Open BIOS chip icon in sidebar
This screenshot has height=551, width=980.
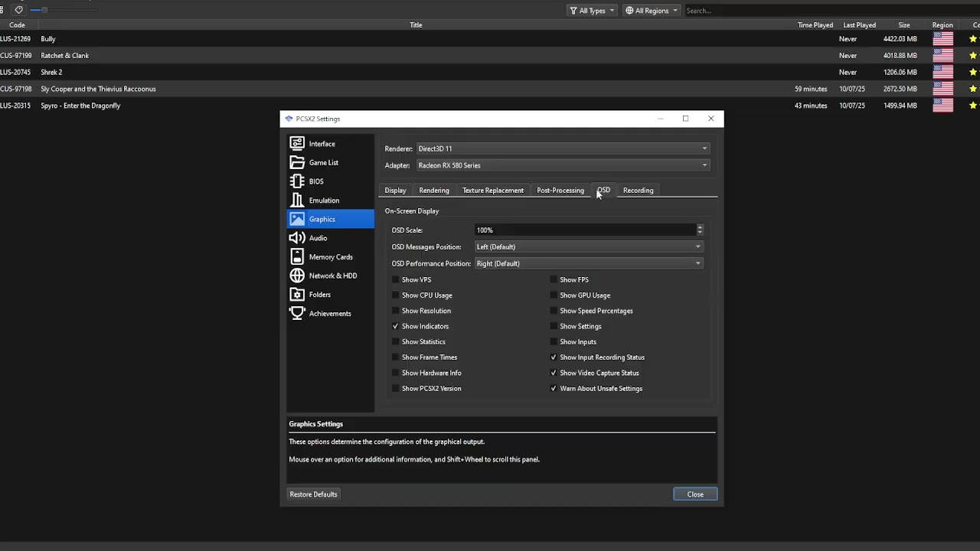coord(297,181)
